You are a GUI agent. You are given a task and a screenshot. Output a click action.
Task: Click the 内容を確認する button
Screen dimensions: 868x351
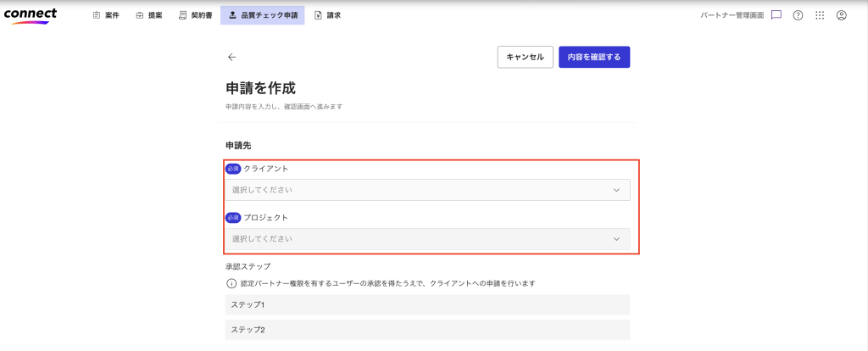point(593,57)
